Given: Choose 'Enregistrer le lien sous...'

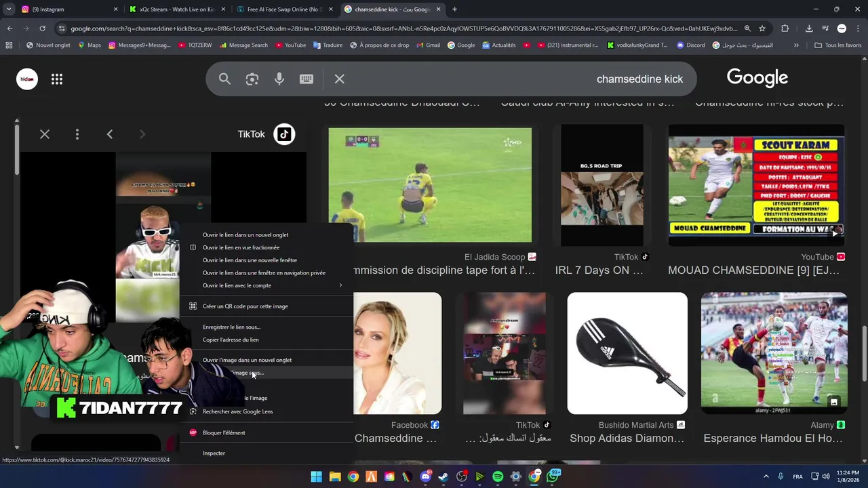Looking at the screenshot, I should (266, 327).
